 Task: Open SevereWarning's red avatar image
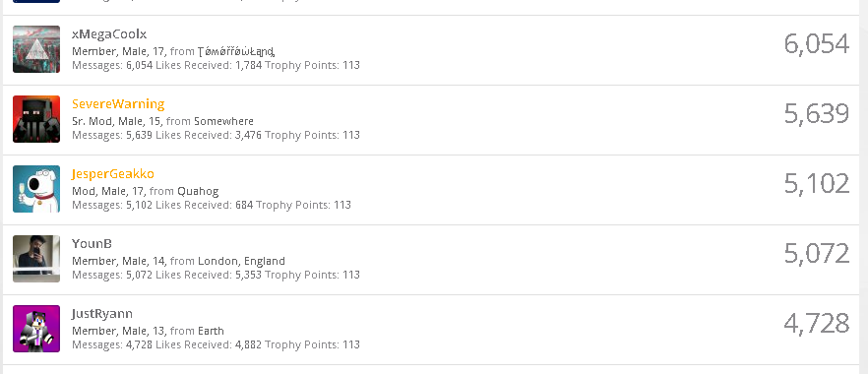point(36,119)
